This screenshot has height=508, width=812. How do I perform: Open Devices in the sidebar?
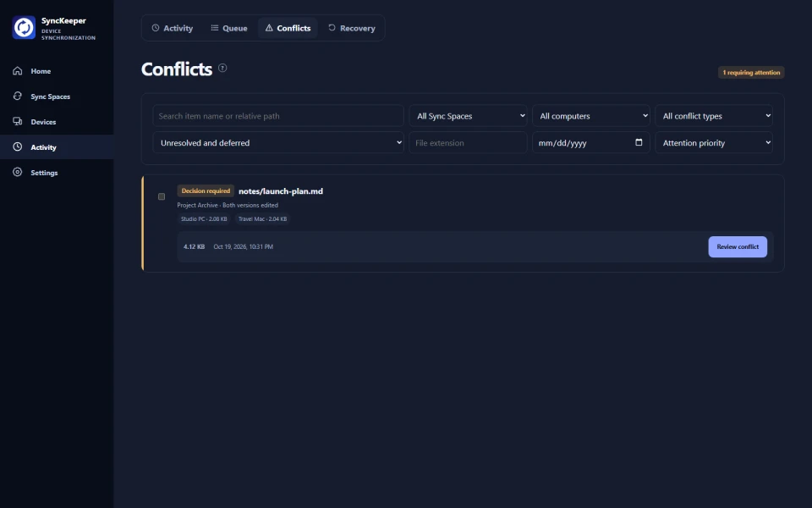point(57,121)
